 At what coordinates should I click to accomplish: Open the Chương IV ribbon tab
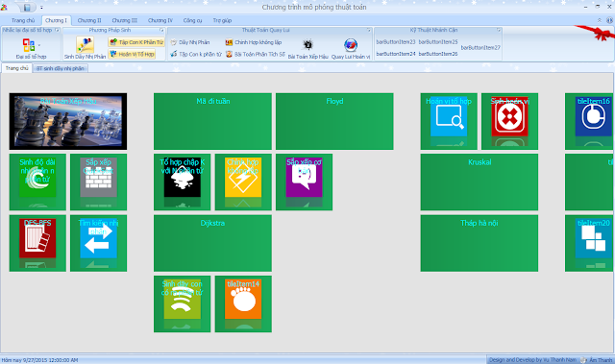tap(160, 20)
